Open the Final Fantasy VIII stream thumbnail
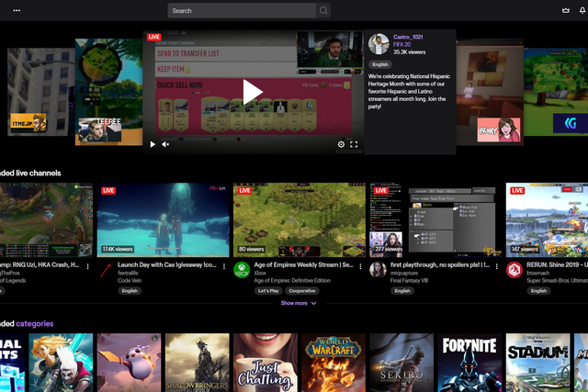Screen dimensions: 588x392 point(435,220)
